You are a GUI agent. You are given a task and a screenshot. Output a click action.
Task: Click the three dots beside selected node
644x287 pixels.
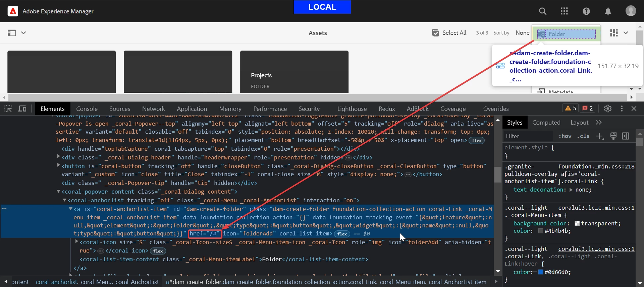click(x=4, y=209)
